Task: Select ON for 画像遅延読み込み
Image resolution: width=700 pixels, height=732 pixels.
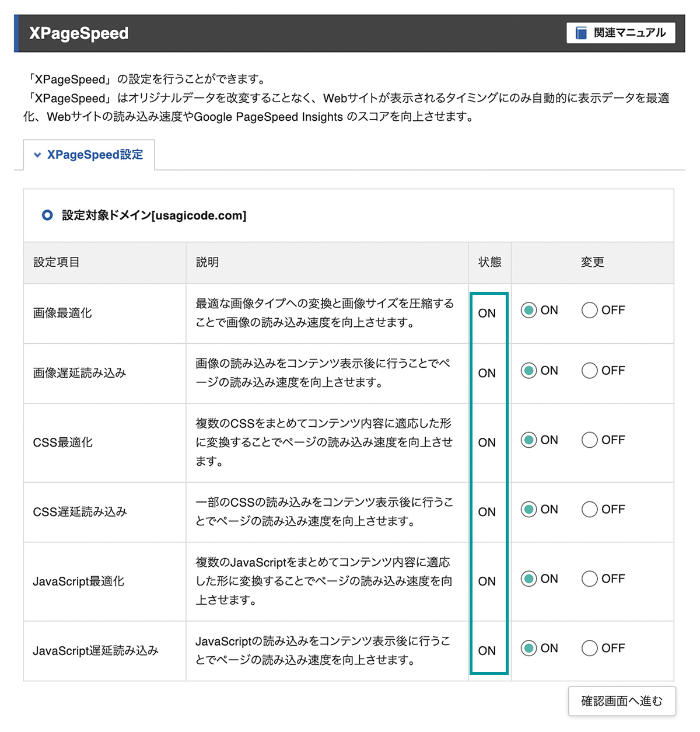Action: (529, 371)
